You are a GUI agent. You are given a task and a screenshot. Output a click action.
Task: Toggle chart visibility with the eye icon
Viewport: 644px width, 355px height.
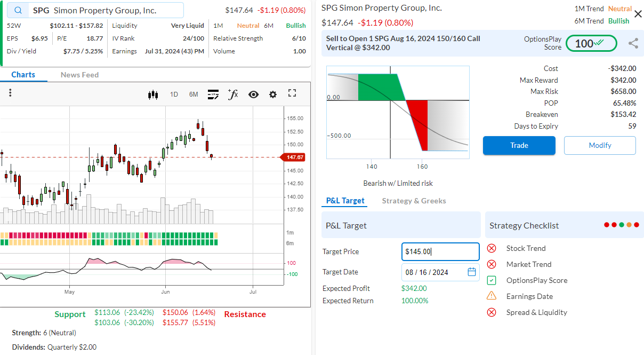(253, 94)
